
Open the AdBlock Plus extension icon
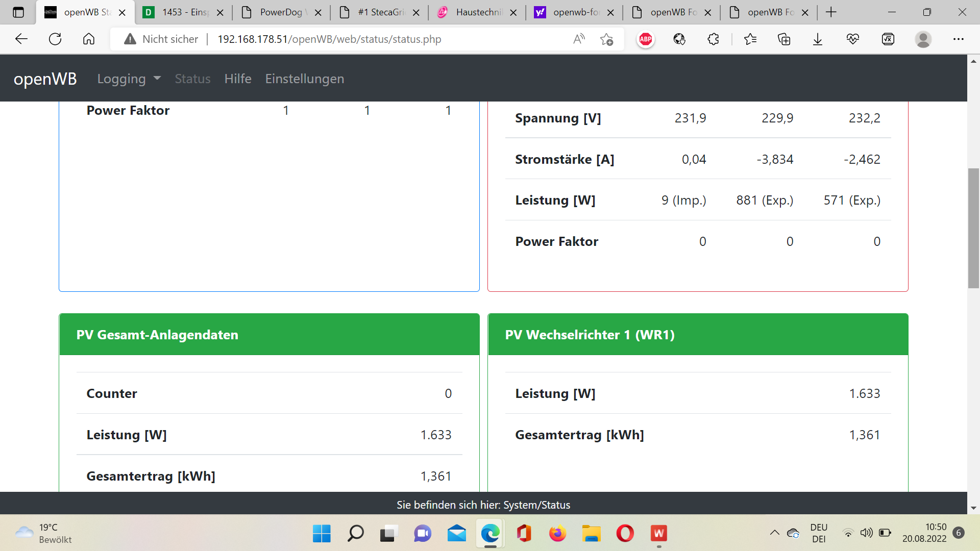tap(645, 39)
